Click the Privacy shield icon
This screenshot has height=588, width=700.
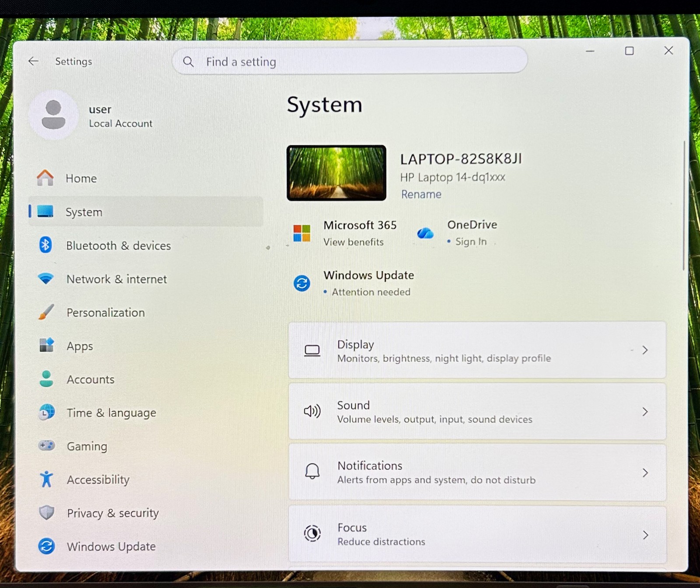coord(46,512)
